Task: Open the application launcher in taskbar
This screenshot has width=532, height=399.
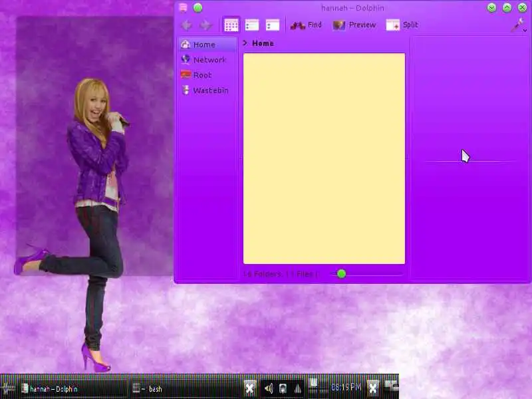Action: coord(7,388)
